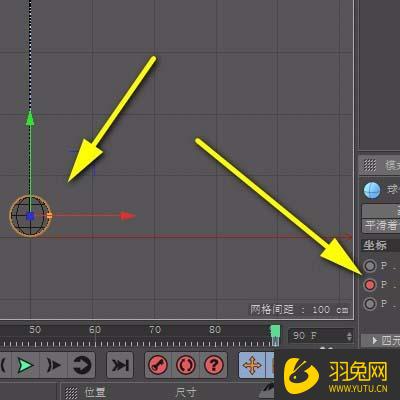Click the attribute manager grip icon
Screen dimensions: 400x400
tap(370, 165)
